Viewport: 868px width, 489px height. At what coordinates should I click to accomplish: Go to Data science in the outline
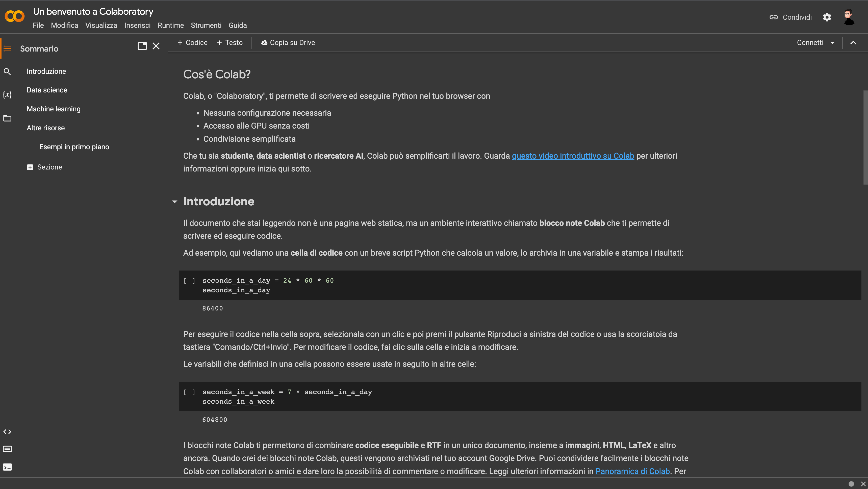pyautogui.click(x=47, y=90)
